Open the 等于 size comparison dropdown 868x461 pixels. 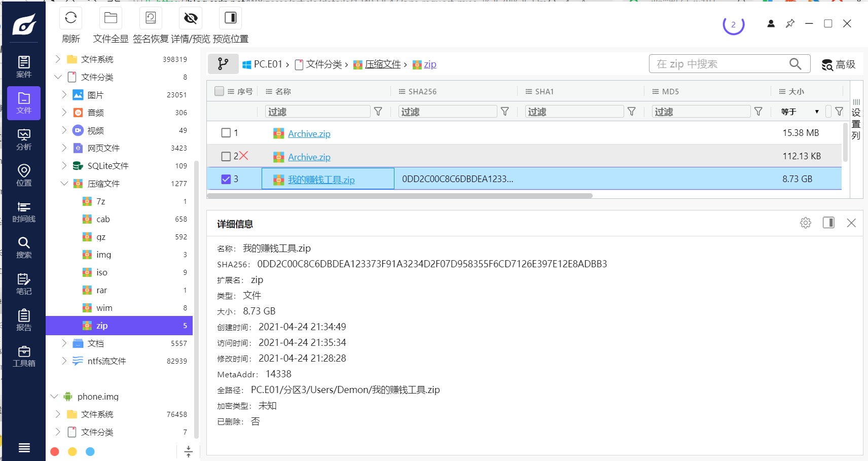click(800, 112)
